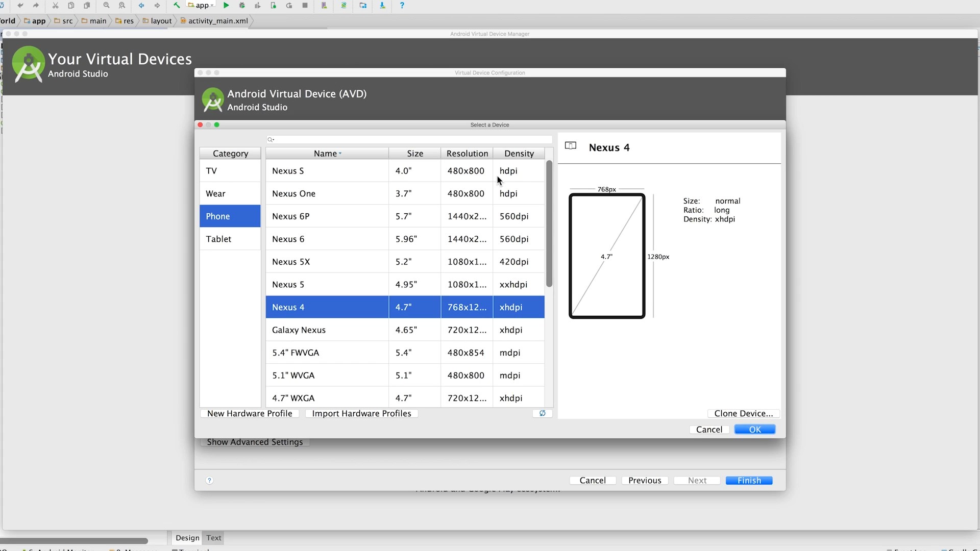Navigate forward with the right arrow
Screen dimensions: 980x551
(x=157, y=6)
